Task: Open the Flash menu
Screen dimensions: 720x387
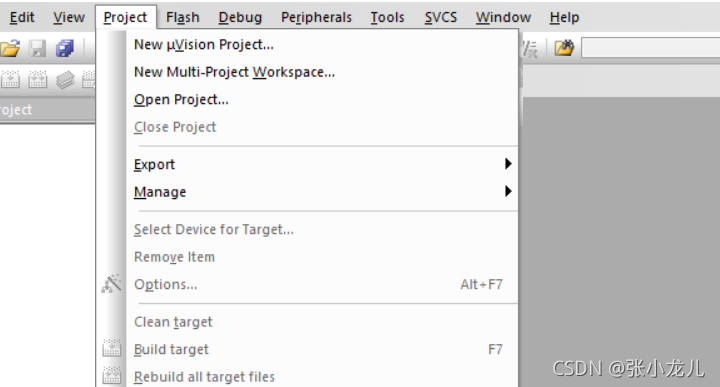Action: pyautogui.click(x=183, y=17)
